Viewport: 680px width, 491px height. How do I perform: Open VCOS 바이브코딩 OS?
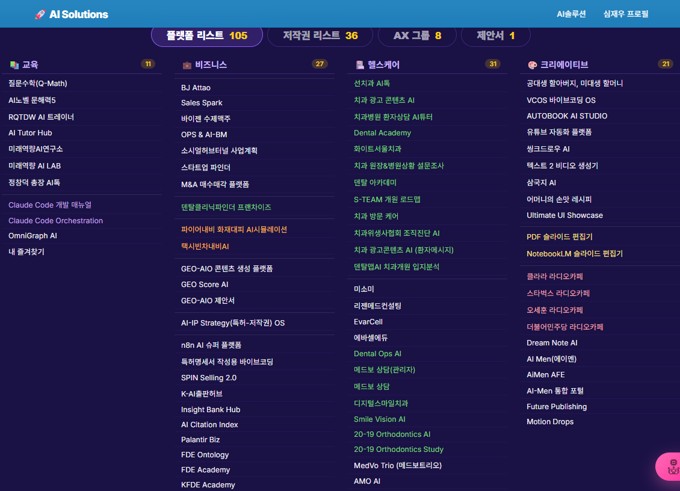(561, 100)
